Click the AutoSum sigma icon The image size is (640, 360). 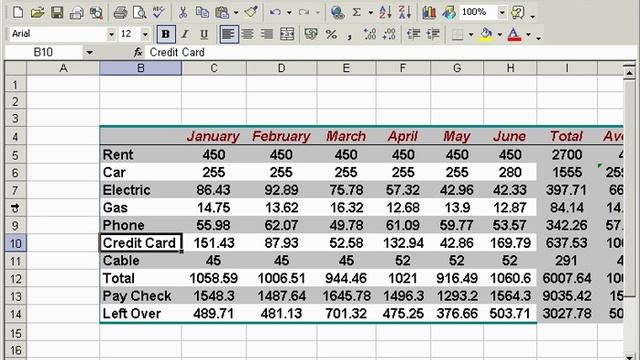pos(357,13)
